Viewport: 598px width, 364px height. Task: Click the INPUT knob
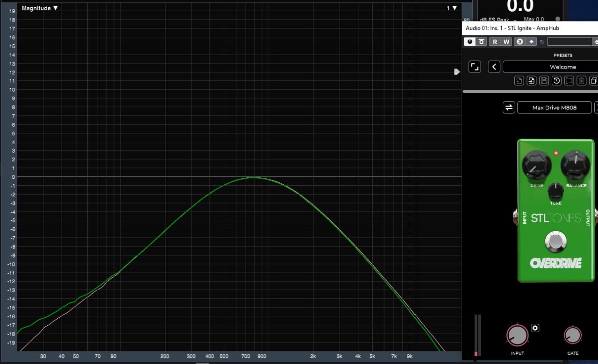point(517,335)
